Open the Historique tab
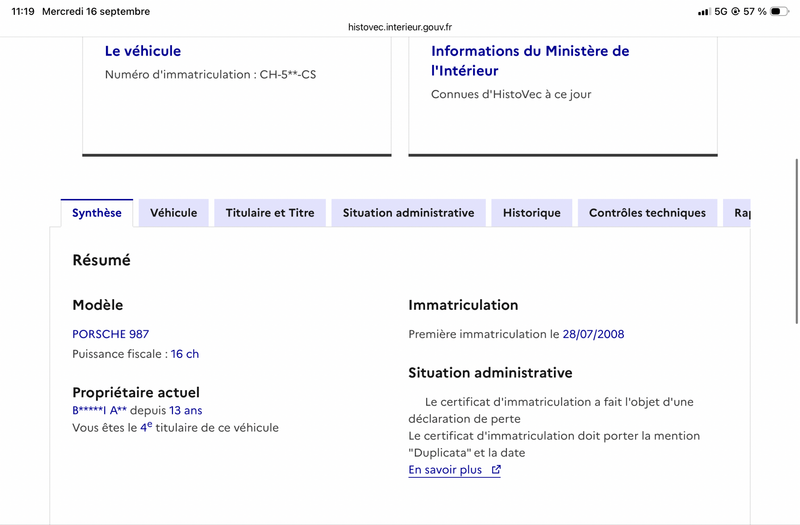 point(532,213)
